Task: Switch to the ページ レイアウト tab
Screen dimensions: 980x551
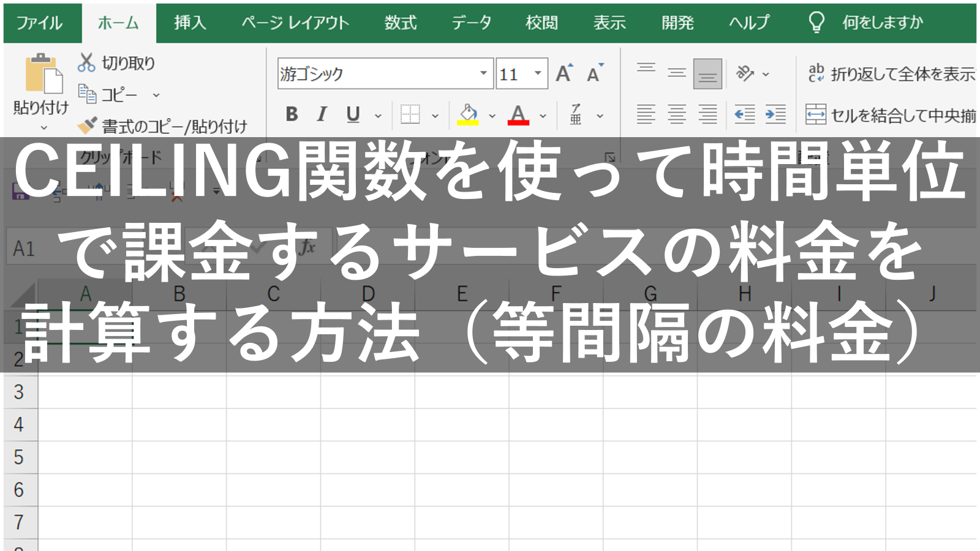Action: click(x=295, y=23)
